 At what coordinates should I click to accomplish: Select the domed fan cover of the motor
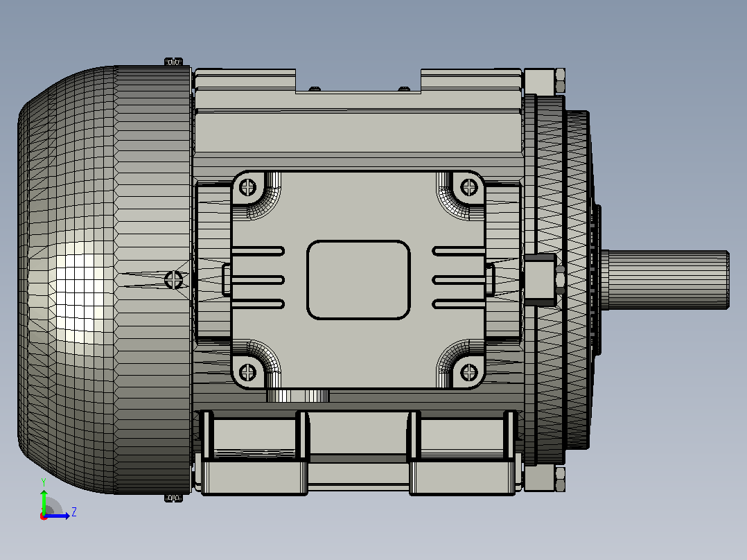[x=105, y=280]
